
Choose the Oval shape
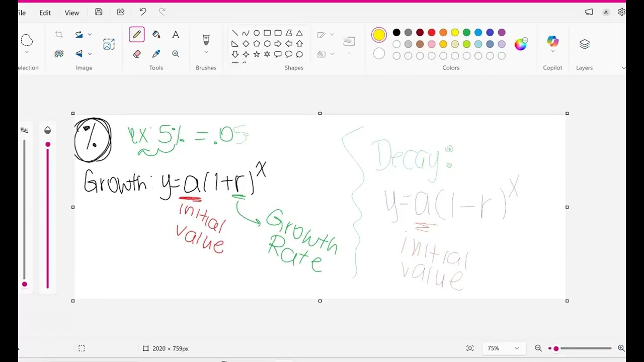257,33
